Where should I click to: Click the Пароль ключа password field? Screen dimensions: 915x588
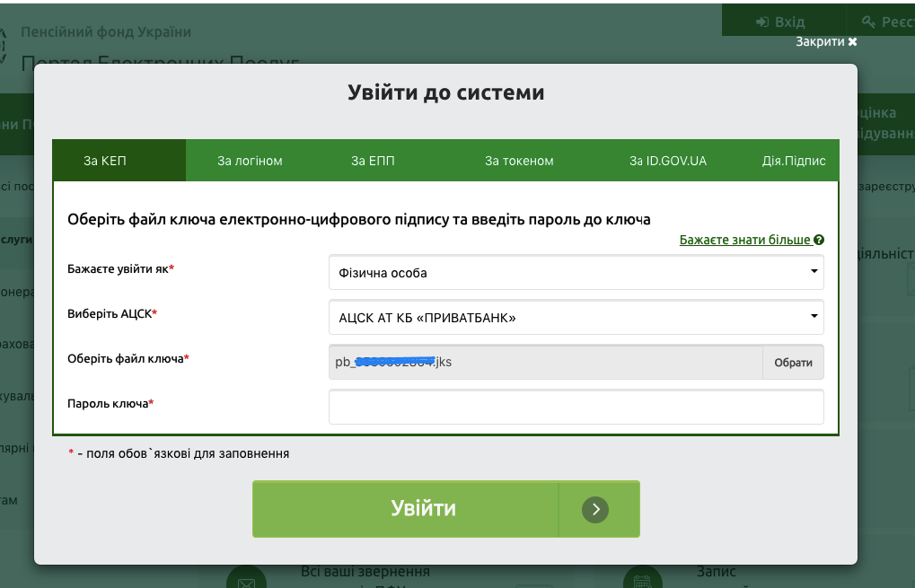[575, 407]
